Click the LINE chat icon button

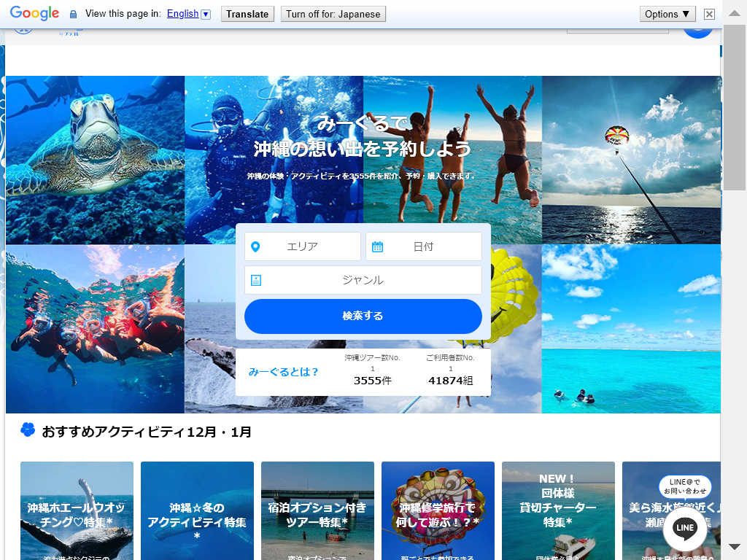tap(685, 528)
